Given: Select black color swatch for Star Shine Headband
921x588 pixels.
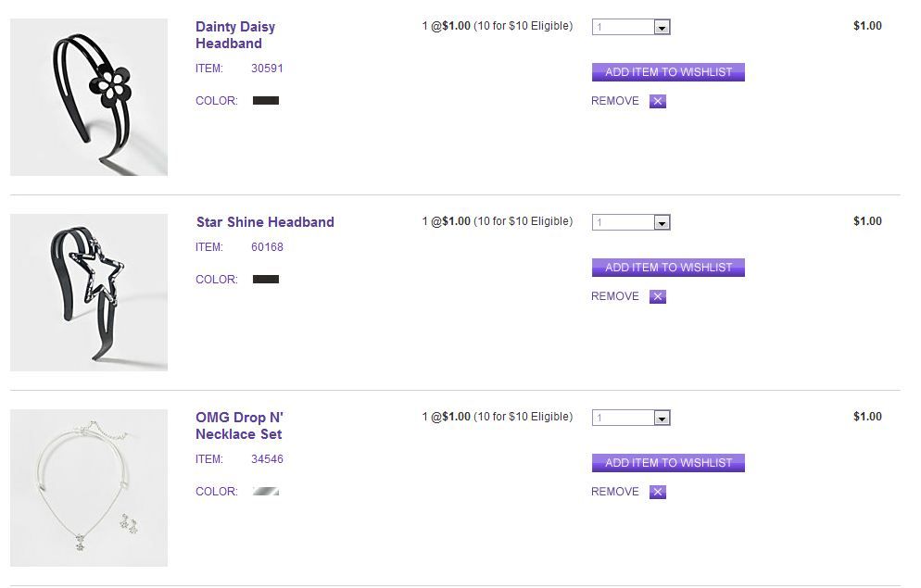Looking at the screenshot, I should pyautogui.click(x=266, y=280).
